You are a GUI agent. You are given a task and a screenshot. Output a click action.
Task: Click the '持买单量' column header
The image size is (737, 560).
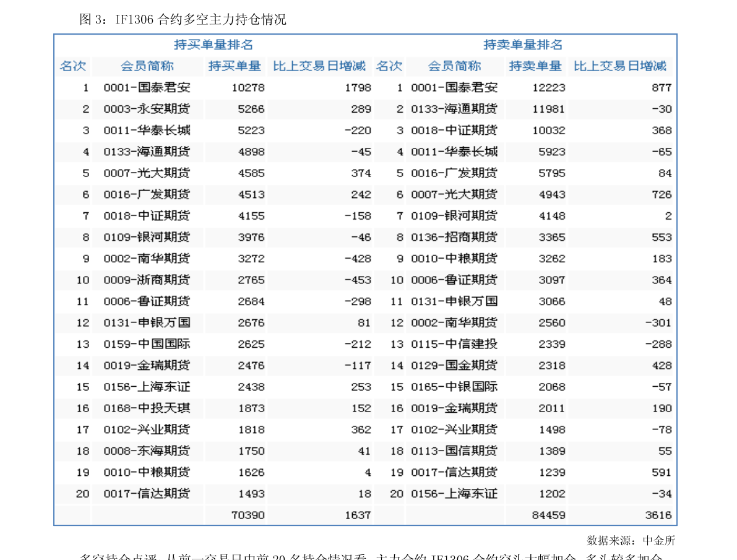tap(235, 66)
